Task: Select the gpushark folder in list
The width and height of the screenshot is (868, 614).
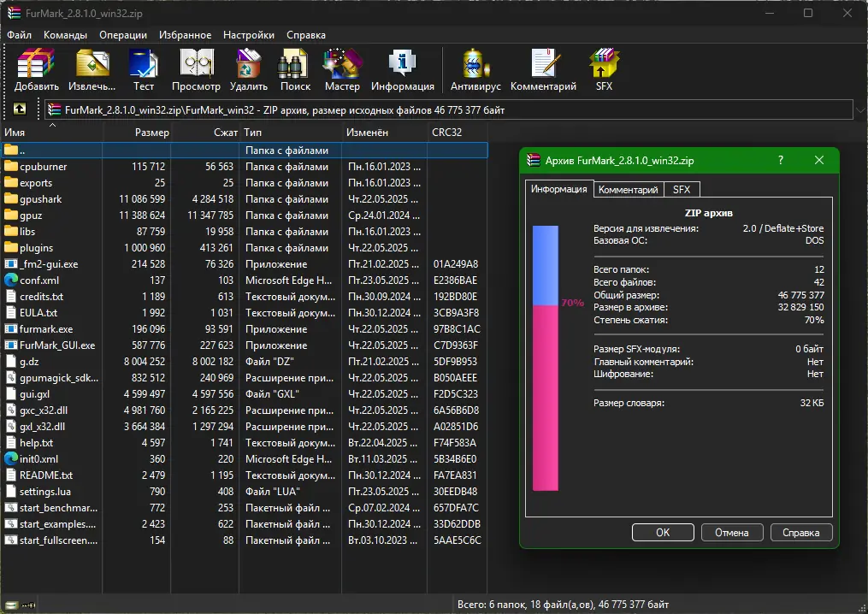Action: tap(40, 199)
